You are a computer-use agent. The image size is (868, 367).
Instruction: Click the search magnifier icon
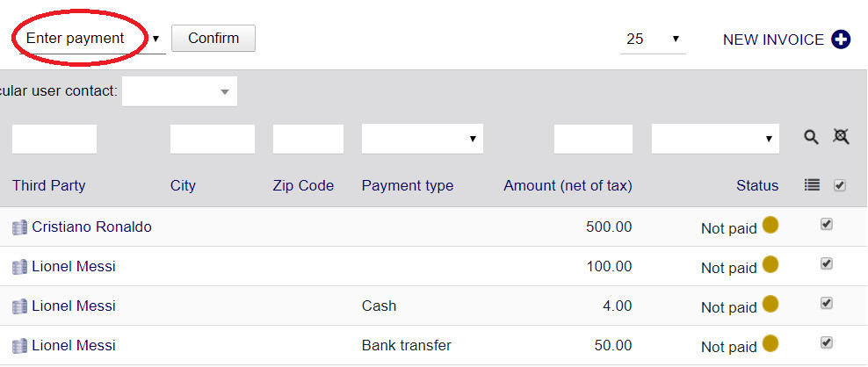point(811,137)
